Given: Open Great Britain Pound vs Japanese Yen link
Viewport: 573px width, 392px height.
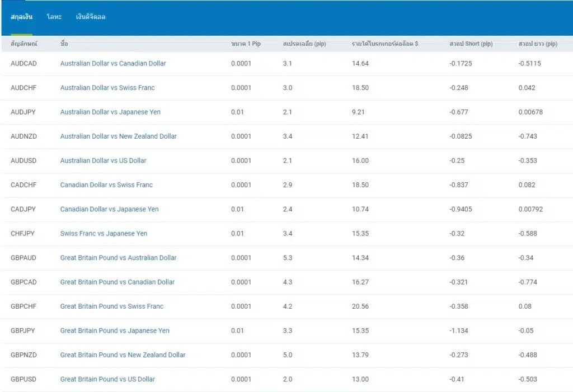Looking at the screenshot, I should pos(115,330).
